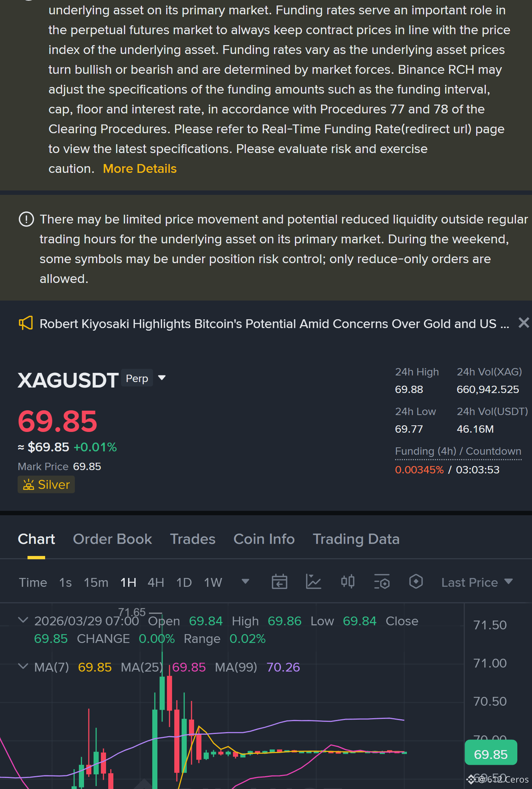Expand more time intervals dropdown arrow

pyautogui.click(x=245, y=581)
